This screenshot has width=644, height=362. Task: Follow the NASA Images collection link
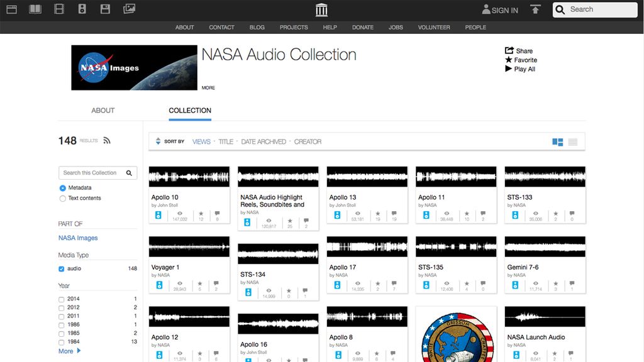click(78, 238)
